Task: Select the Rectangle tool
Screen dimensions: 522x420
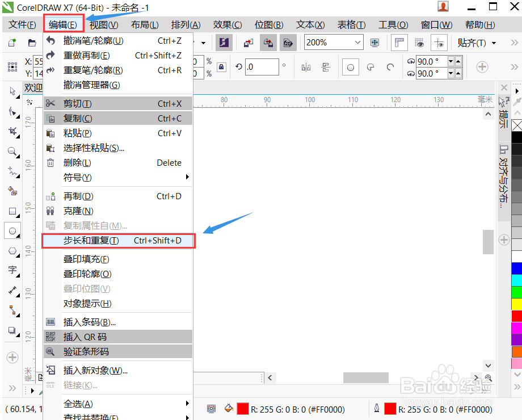Action: click(x=12, y=211)
